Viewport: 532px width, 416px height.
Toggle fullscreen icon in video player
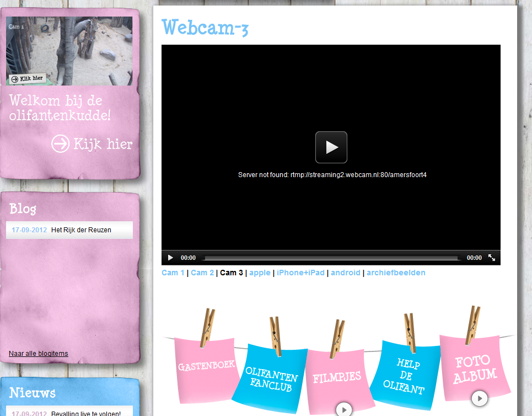[x=492, y=258]
